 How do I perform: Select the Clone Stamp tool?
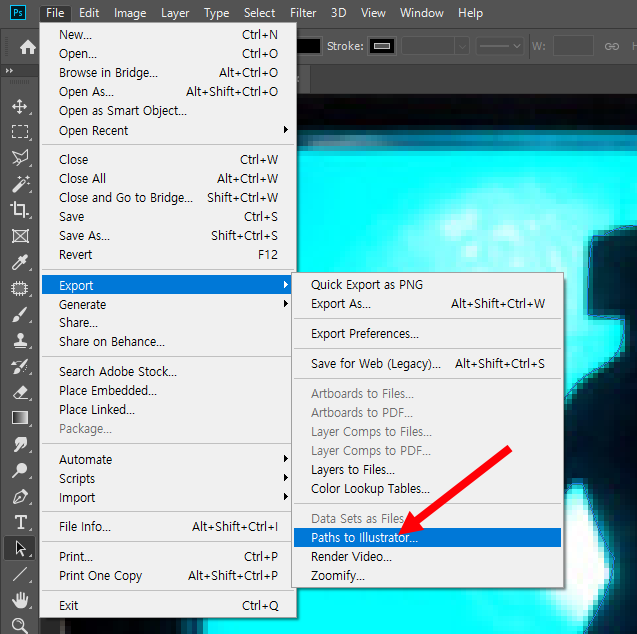pos(20,340)
